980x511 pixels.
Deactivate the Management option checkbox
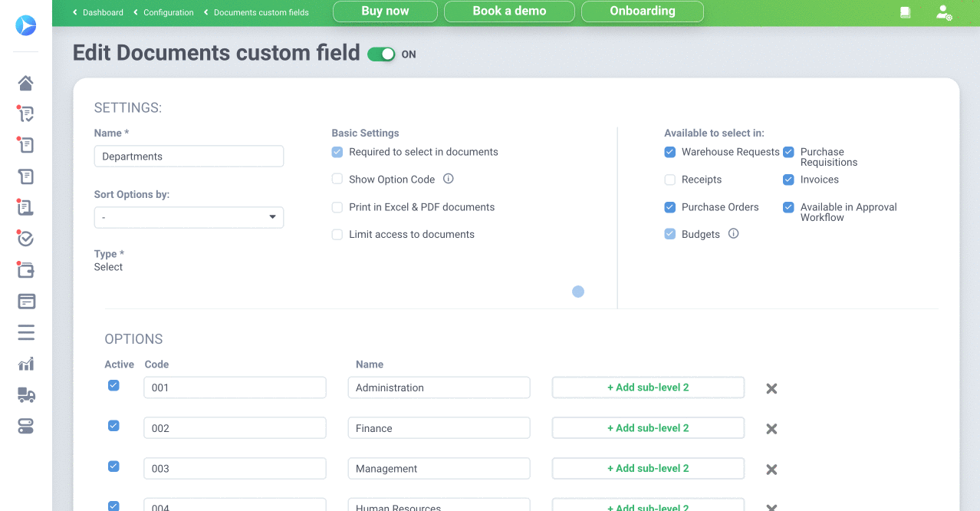113,466
